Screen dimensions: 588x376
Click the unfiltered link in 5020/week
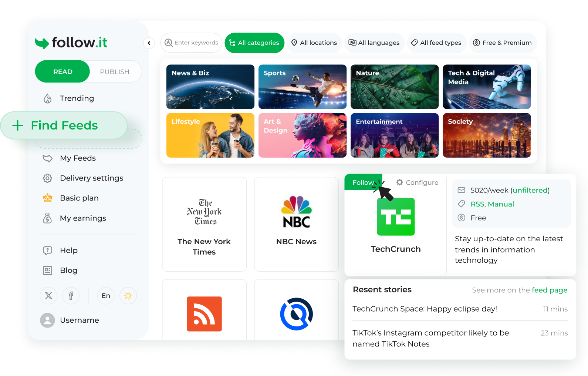coord(530,190)
